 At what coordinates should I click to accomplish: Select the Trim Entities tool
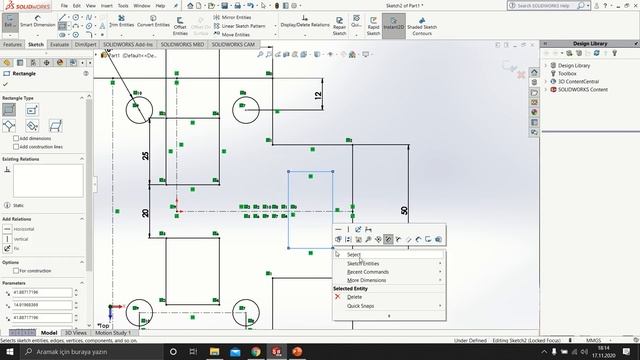tap(122, 21)
